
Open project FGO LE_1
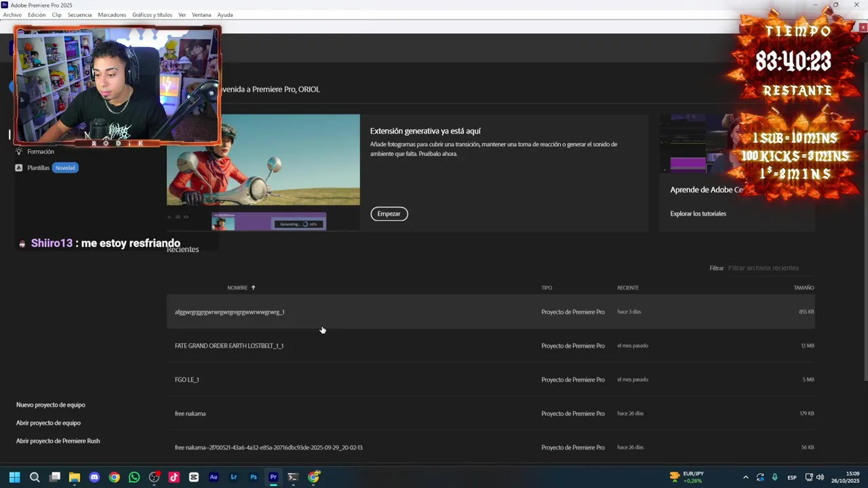pyautogui.click(x=490, y=380)
